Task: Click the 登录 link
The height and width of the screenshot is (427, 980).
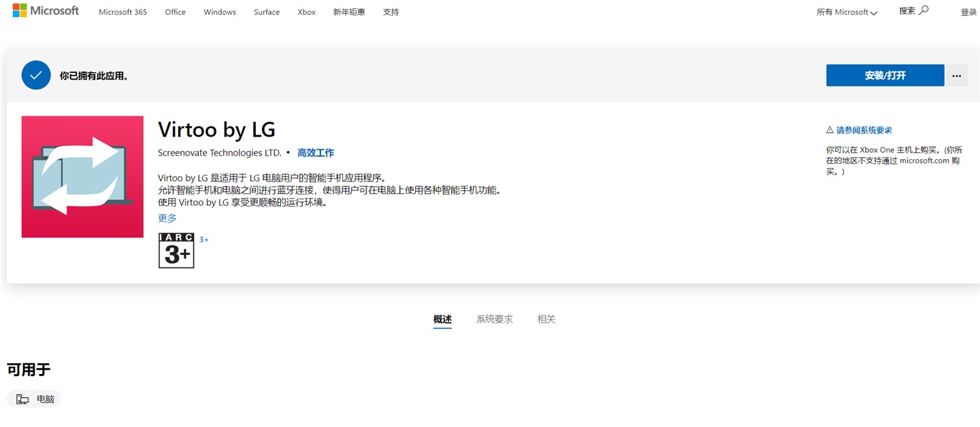Action: tap(968, 12)
